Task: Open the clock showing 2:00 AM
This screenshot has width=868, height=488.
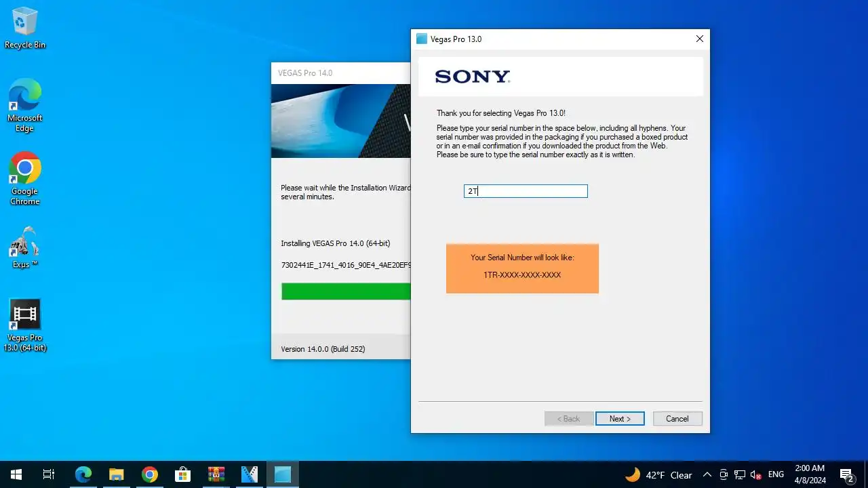Action: tap(810, 474)
